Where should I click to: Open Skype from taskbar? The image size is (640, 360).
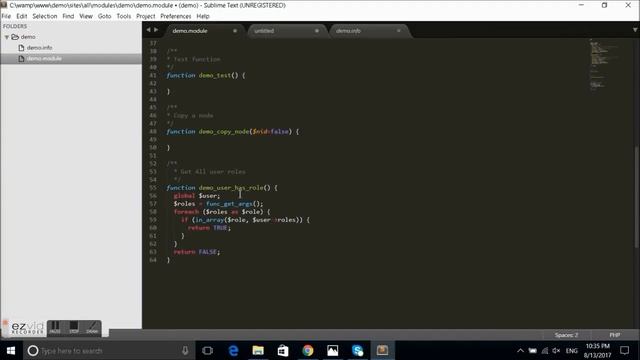pyautogui.click(x=358, y=351)
